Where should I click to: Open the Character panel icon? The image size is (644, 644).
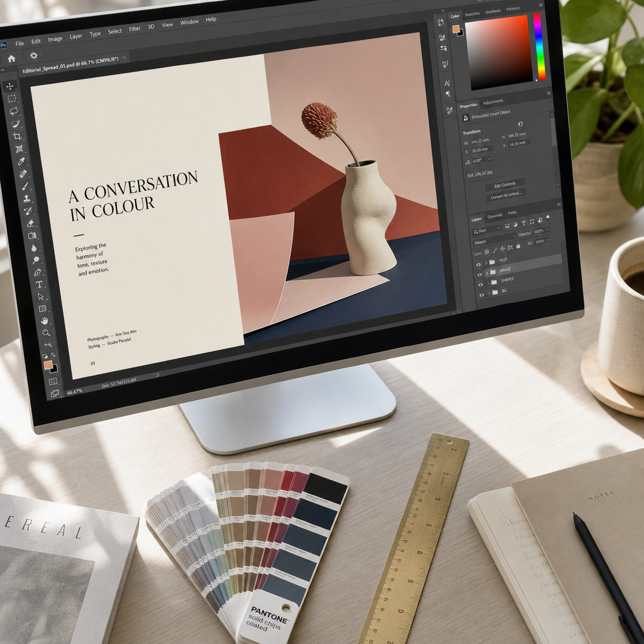click(447, 84)
